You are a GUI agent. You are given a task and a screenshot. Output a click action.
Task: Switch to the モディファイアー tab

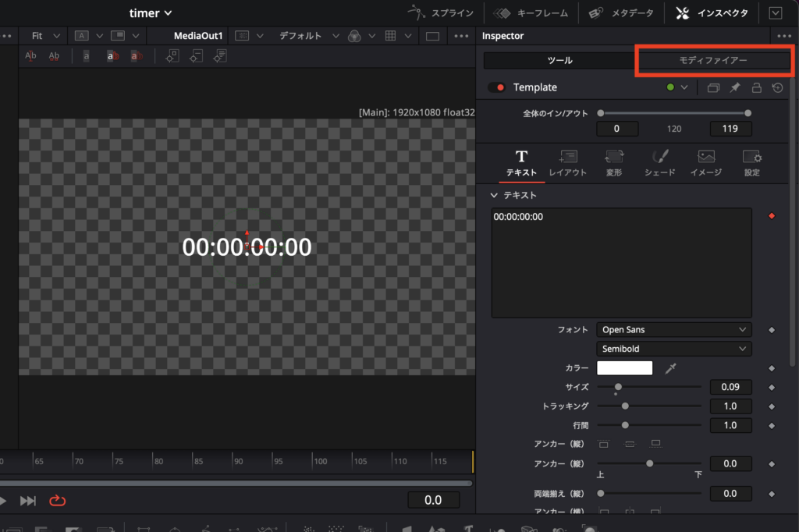tap(713, 61)
